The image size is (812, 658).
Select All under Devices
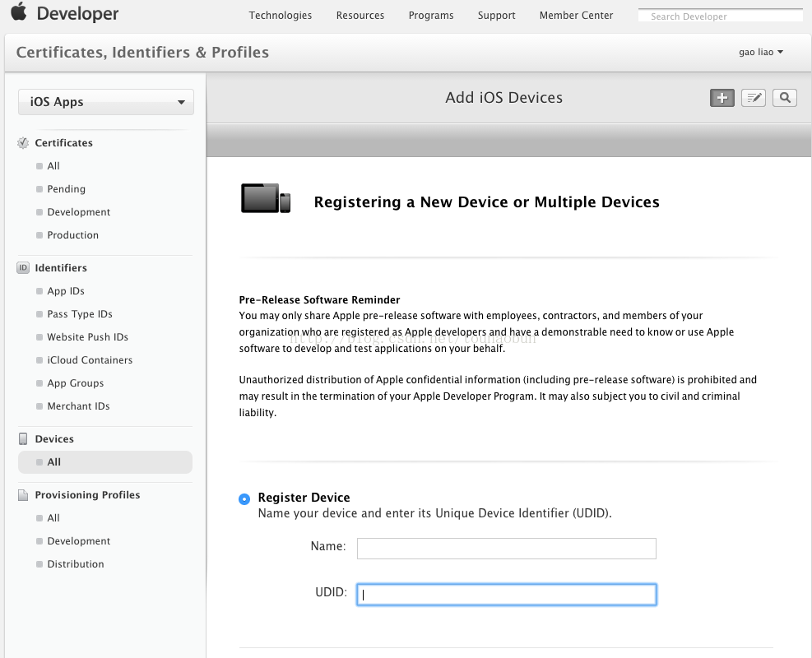105,462
